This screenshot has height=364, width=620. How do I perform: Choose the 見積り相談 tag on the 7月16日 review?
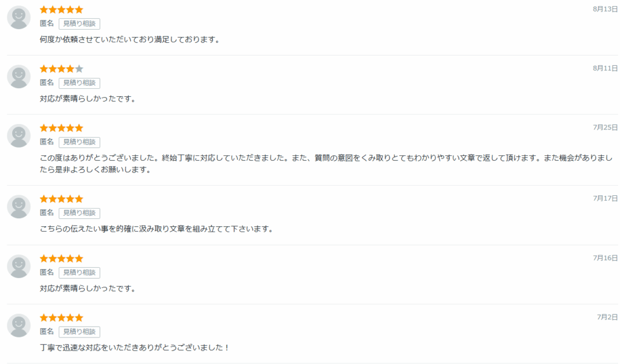coord(79,273)
